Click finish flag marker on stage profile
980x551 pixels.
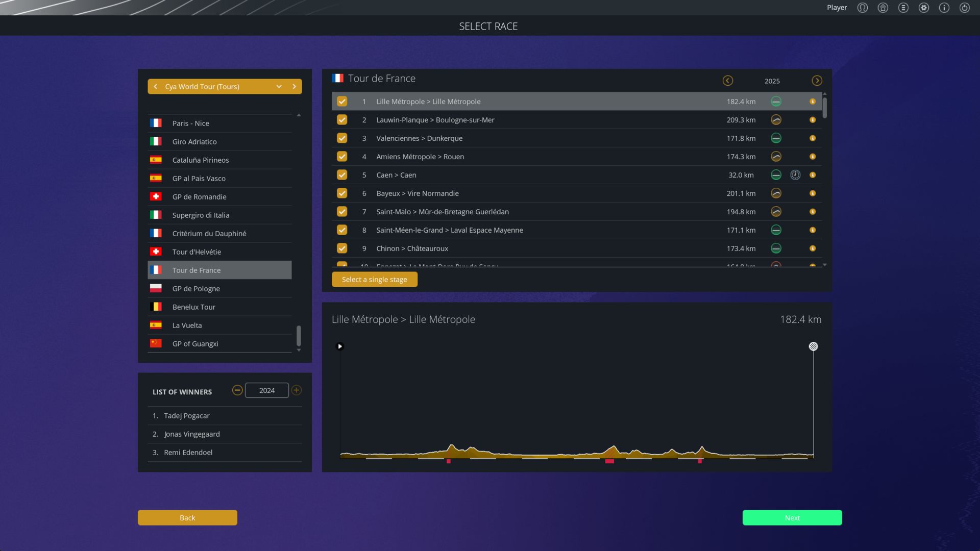coord(813,346)
